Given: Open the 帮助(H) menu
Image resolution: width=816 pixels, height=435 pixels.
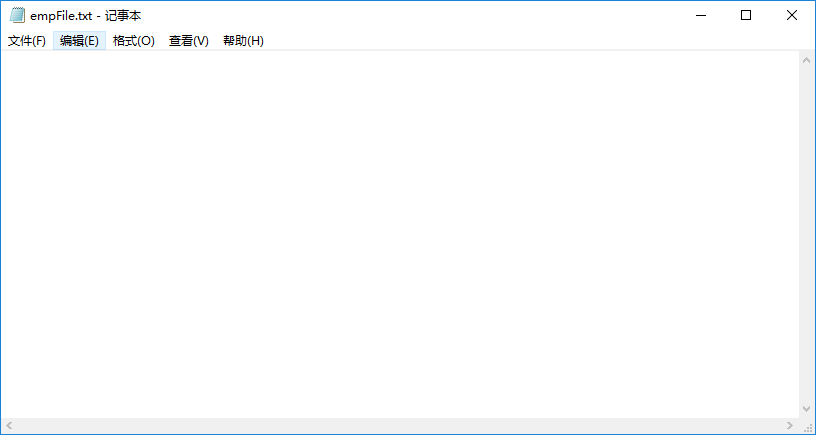Looking at the screenshot, I should click(x=243, y=41).
